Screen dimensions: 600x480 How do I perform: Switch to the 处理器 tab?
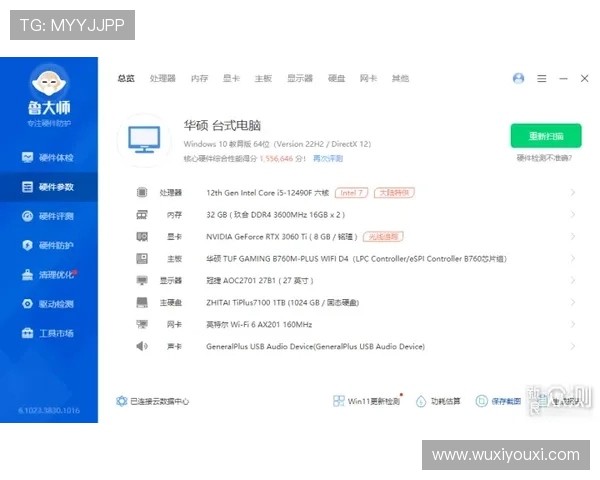tap(163, 78)
